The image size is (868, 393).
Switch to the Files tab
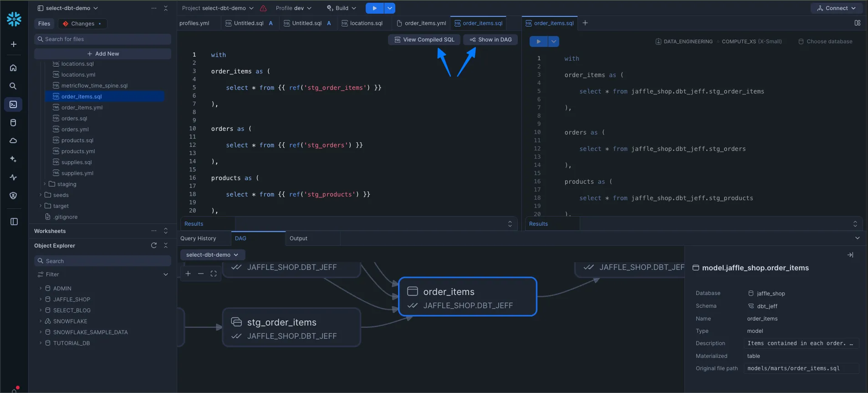44,24
